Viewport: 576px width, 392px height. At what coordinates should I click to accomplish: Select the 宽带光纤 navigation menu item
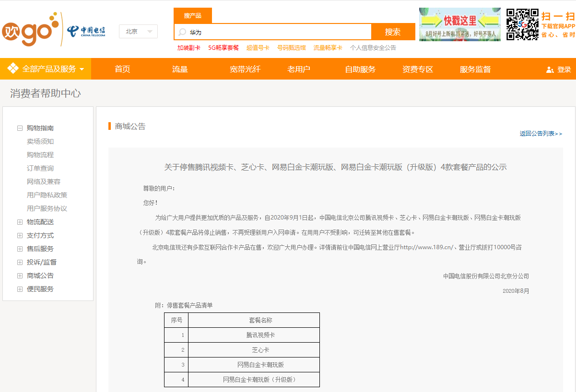pyautogui.click(x=245, y=69)
